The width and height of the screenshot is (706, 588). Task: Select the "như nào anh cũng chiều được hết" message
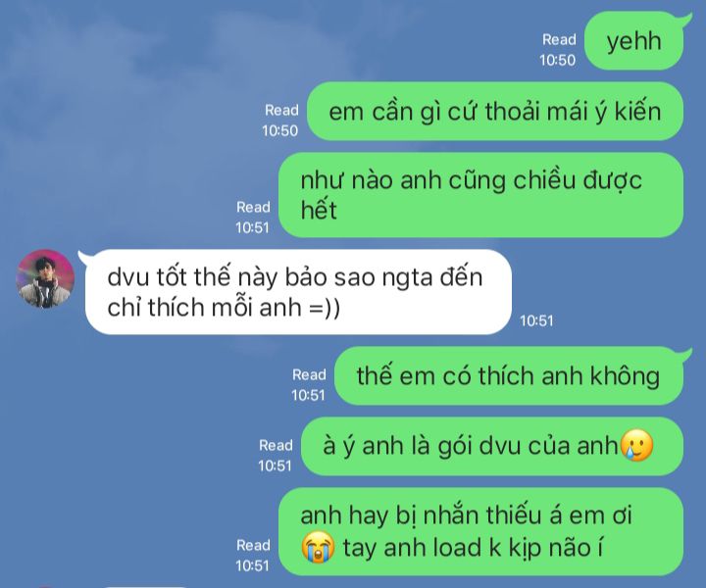[x=480, y=195]
